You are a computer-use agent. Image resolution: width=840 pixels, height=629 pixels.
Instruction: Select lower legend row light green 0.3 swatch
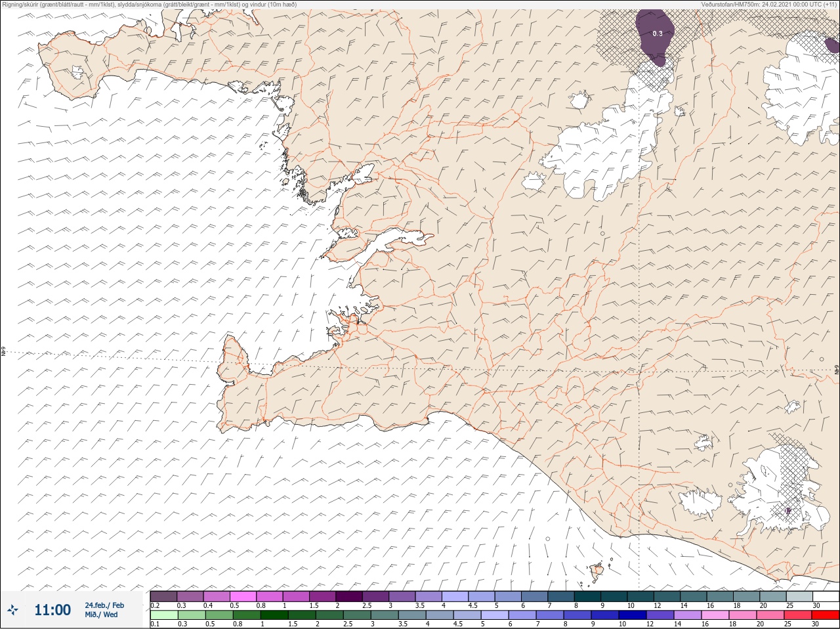pyautogui.click(x=190, y=615)
